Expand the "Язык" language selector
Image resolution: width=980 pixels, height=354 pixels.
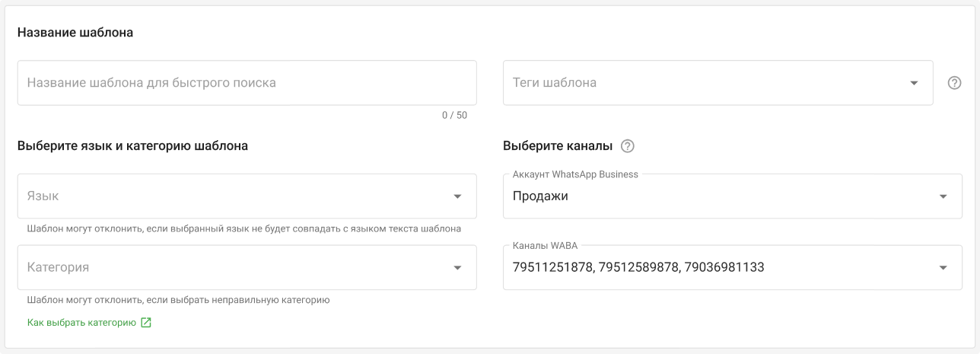point(236,196)
